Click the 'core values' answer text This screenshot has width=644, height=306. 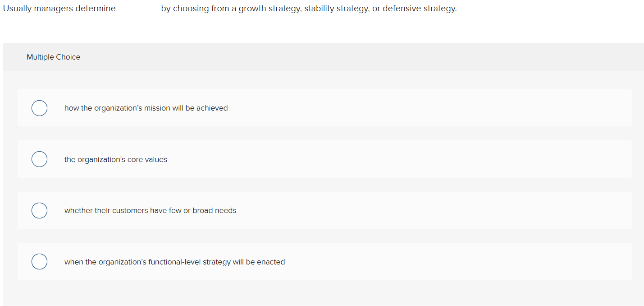[x=115, y=159]
